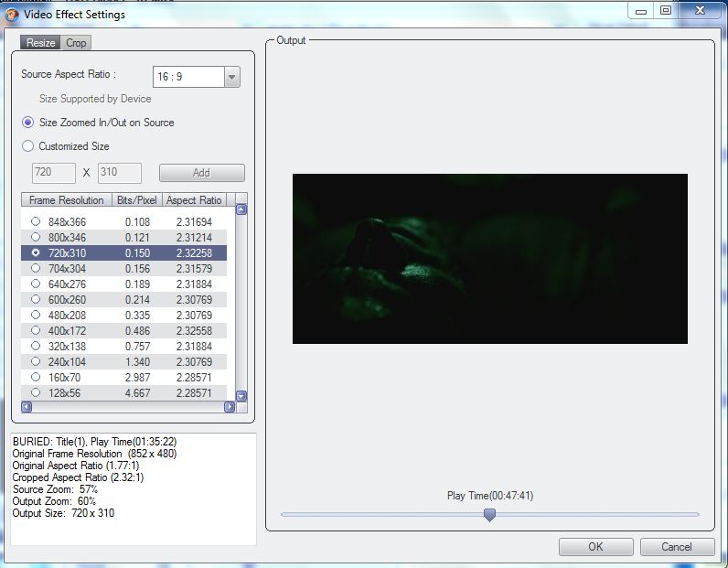Select the 720x310 resolution radio button
This screenshot has width=728, height=568.
[x=36, y=252]
